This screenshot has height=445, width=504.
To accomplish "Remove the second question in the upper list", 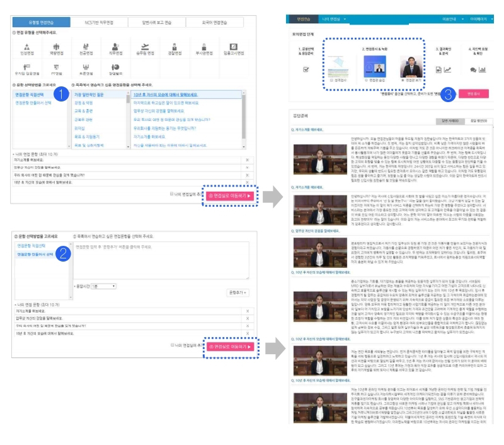I will coord(247,168).
